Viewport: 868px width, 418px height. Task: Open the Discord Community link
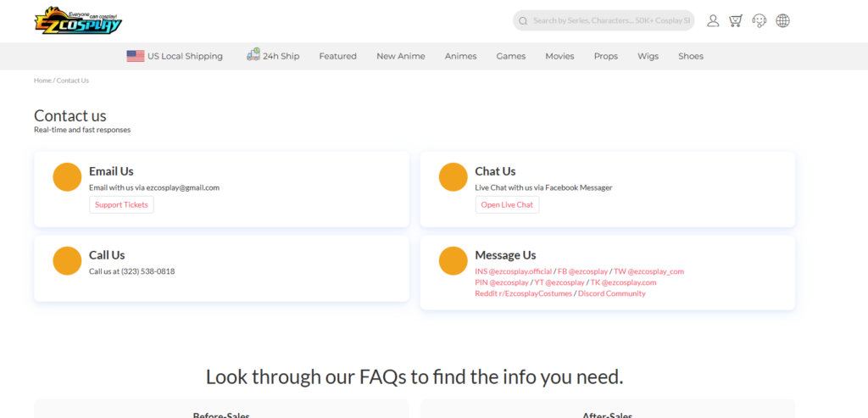point(612,293)
